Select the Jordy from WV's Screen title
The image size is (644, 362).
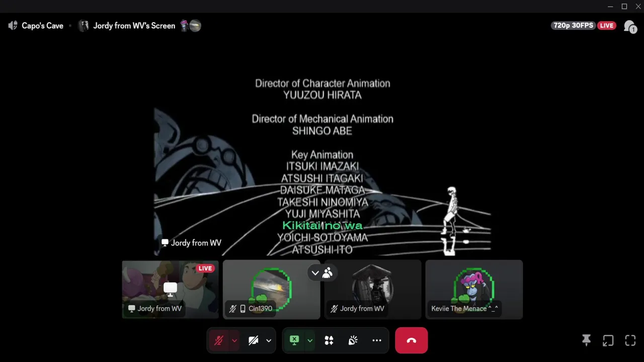pyautogui.click(x=134, y=26)
